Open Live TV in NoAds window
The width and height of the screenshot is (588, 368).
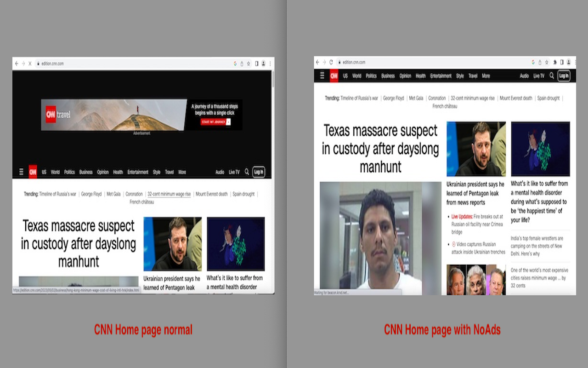[x=539, y=76]
